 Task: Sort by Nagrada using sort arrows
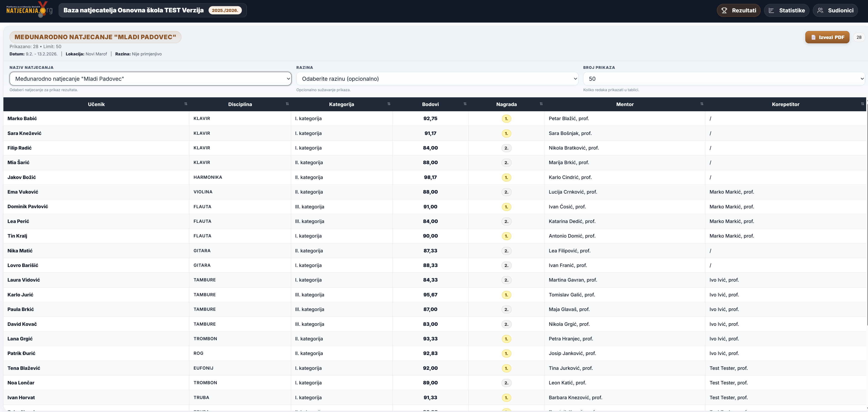click(x=541, y=104)
